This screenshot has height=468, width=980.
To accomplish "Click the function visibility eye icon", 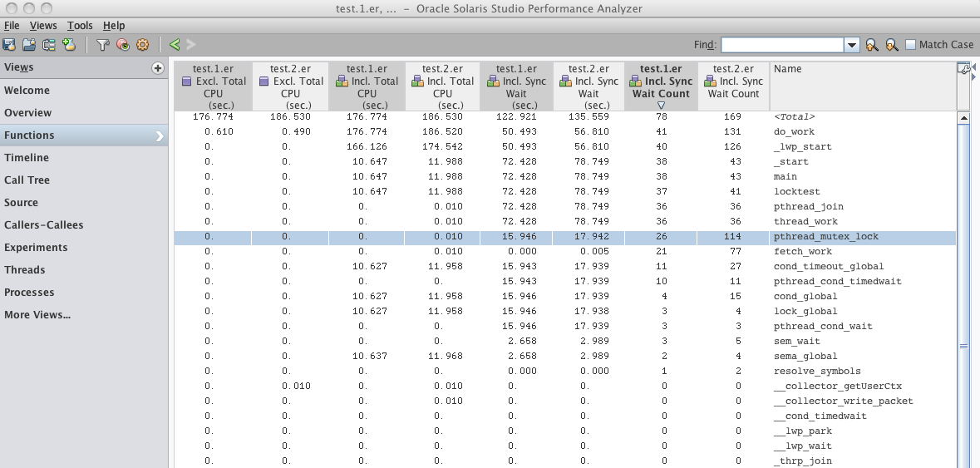I will point(123,44).
